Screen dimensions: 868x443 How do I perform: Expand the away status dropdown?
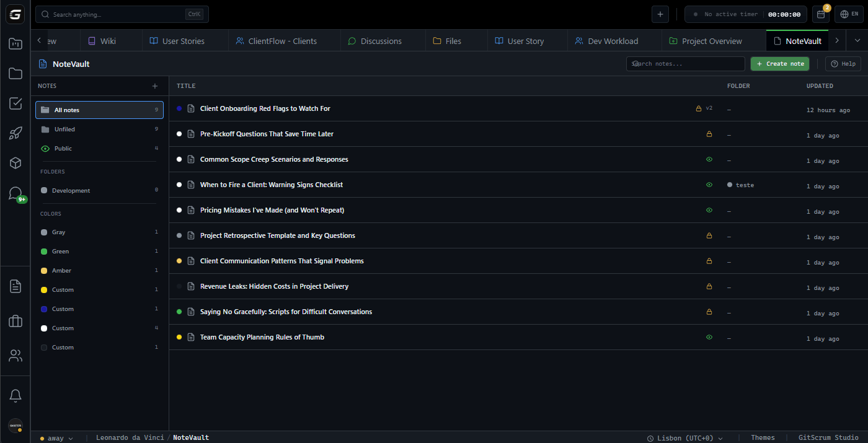click(x=56, y=438)
